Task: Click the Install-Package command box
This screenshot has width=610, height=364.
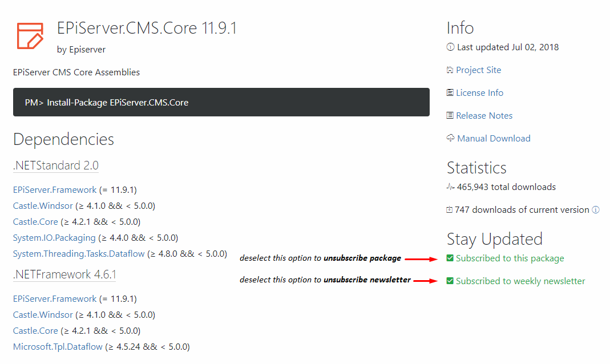Action: [221, 103]
